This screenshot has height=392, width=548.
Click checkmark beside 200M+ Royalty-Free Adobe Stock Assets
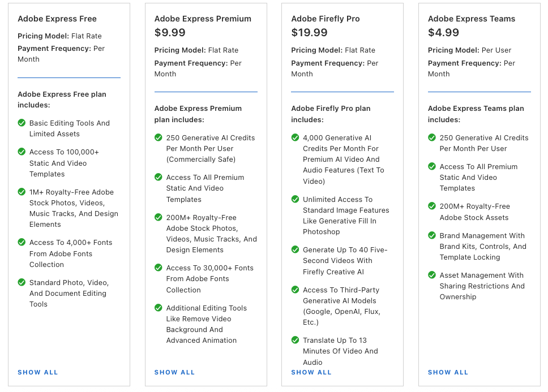click(x=432, y=206)
